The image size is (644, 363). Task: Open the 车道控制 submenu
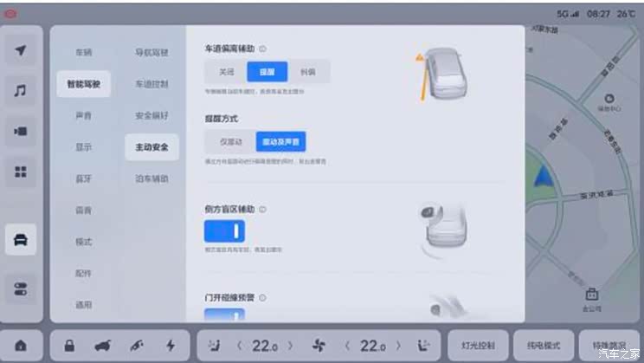click(x=152, y=84)
